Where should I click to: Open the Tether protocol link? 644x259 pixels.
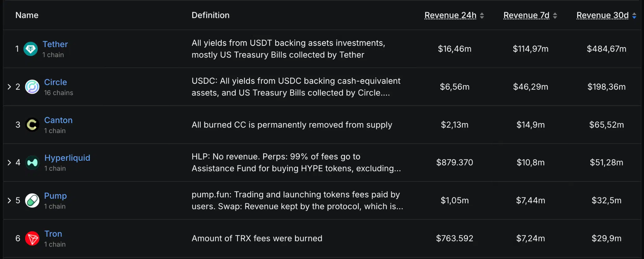click(55, 44)
